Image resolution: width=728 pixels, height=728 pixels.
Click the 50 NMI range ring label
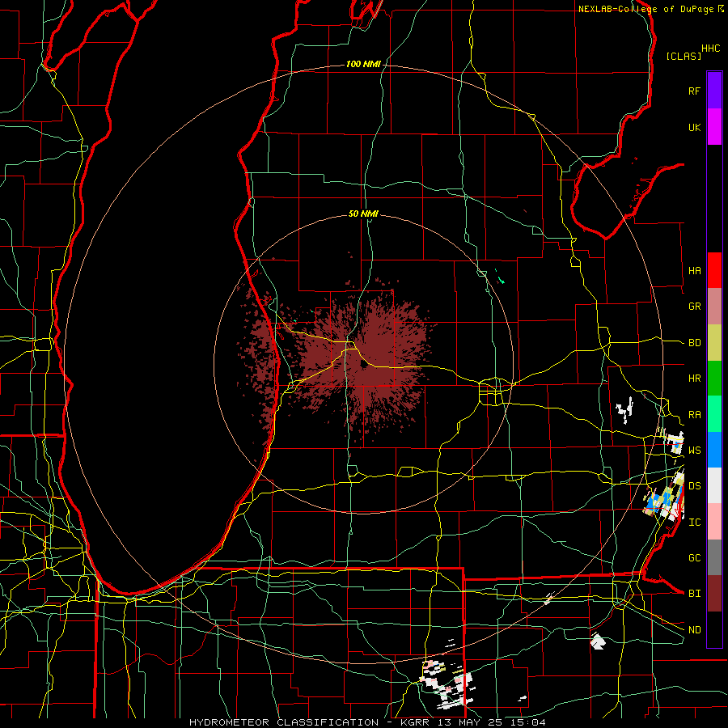[x=363, y=214]
